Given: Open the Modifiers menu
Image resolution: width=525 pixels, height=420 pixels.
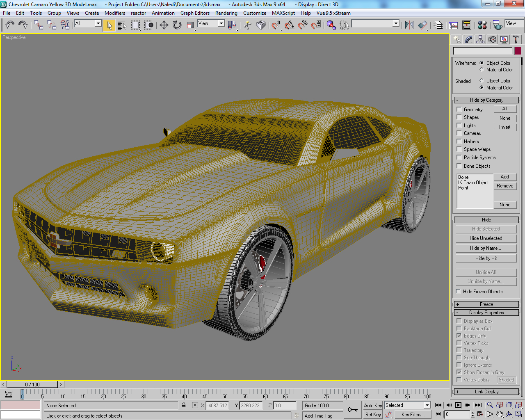Looking at the screenshot, I should tap(115, 13).
